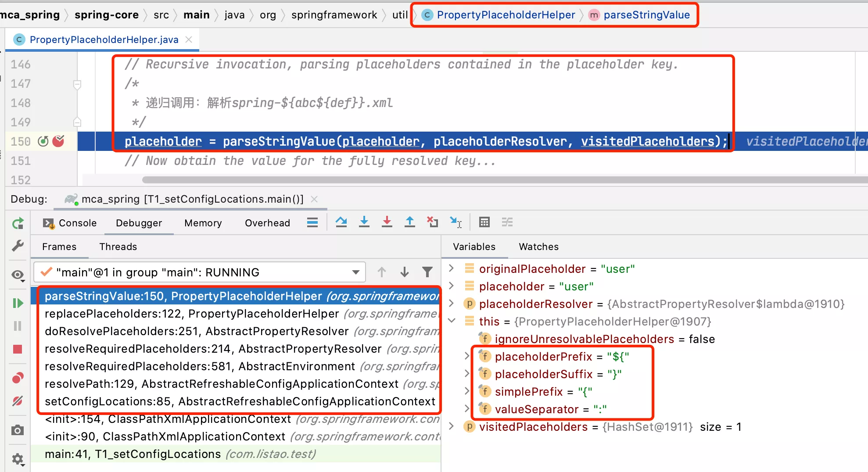Switch to the Console tab
Viewport: 868px width, 472px height.
[70, 223]
